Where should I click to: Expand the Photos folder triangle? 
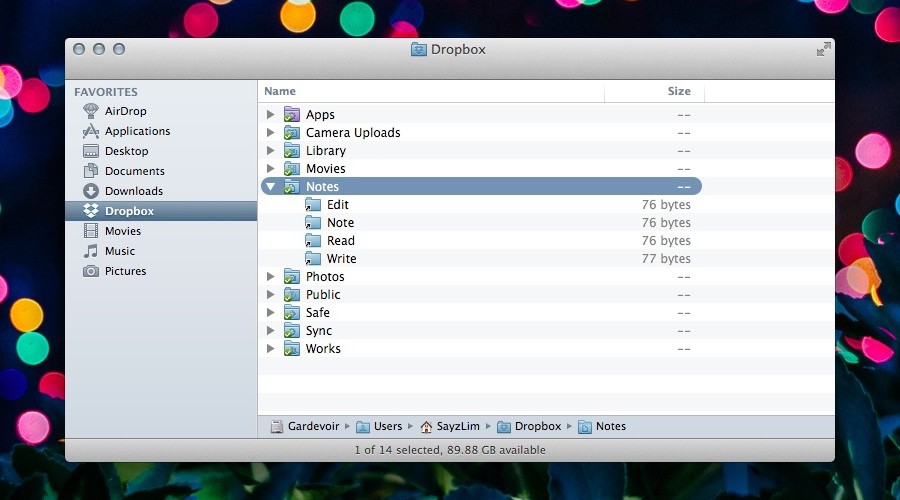[271, 277]
